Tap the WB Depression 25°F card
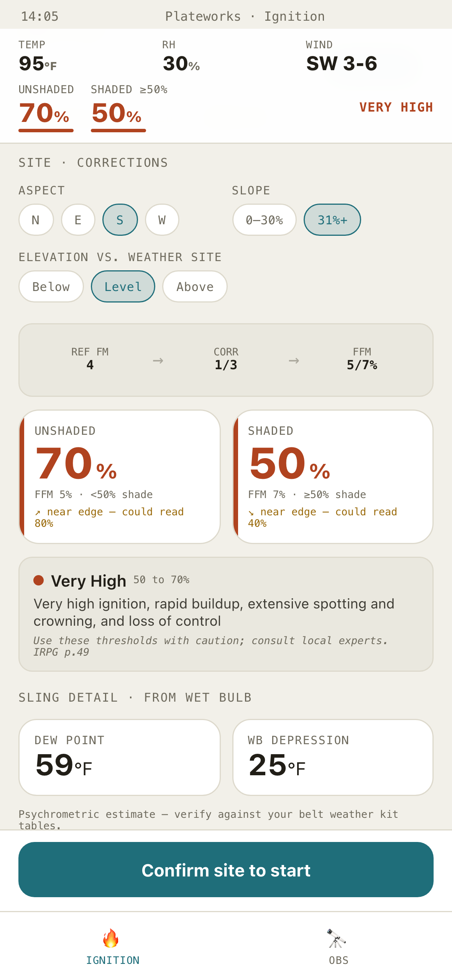452x980 pixels. (x=333, y=757)
